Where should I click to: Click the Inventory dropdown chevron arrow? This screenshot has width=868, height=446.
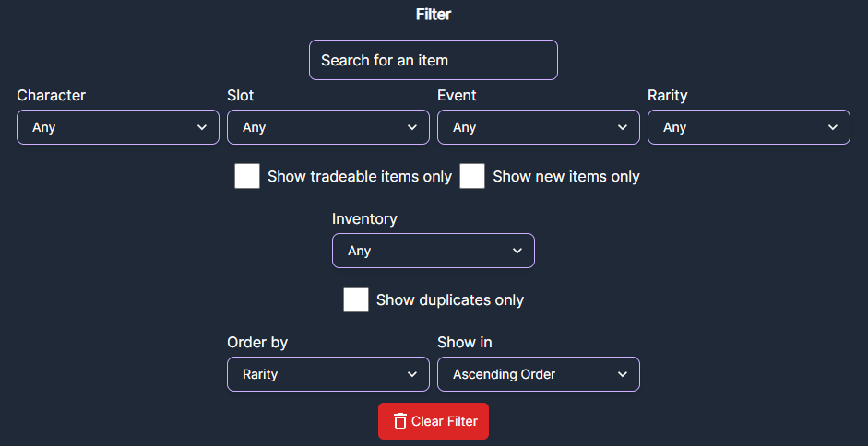click(x=517, y=251)
